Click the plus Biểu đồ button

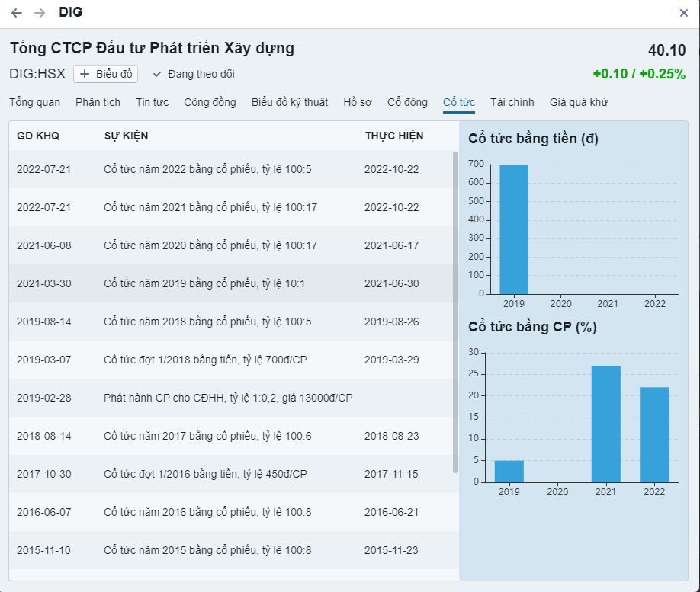pyautogui.click(x=106, y=74)
